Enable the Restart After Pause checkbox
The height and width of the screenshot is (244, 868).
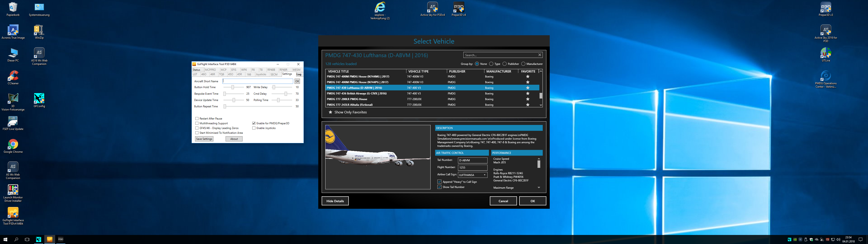[197, 119]
